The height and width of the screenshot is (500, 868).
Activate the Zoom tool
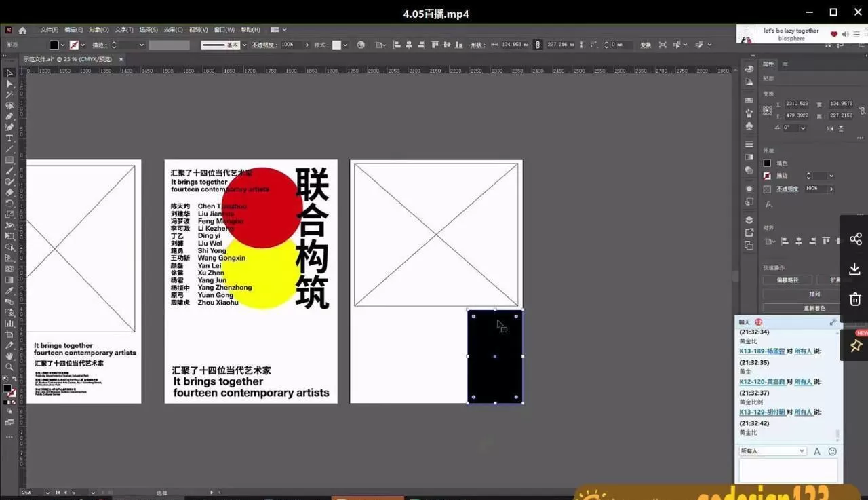click(9, 368)
